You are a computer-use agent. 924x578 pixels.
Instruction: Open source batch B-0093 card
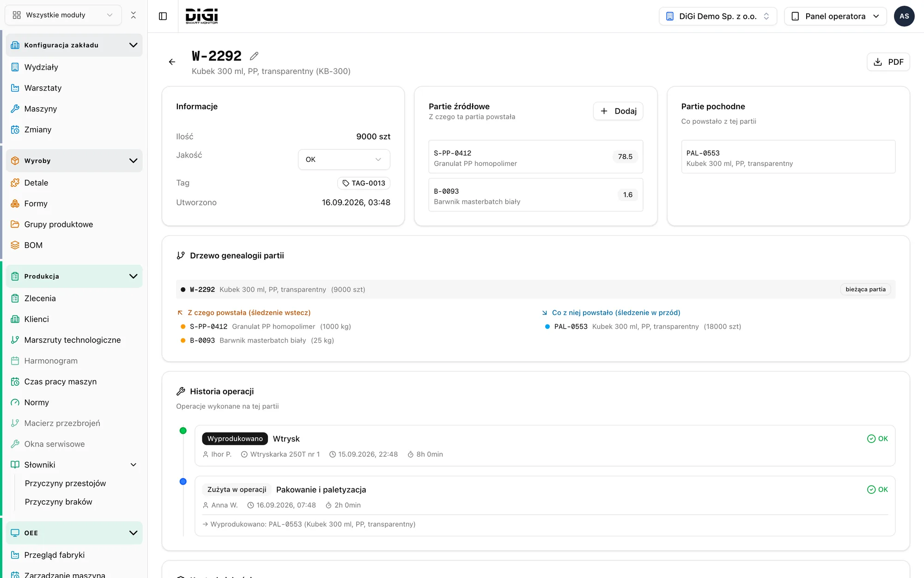(x=536, y=195)
